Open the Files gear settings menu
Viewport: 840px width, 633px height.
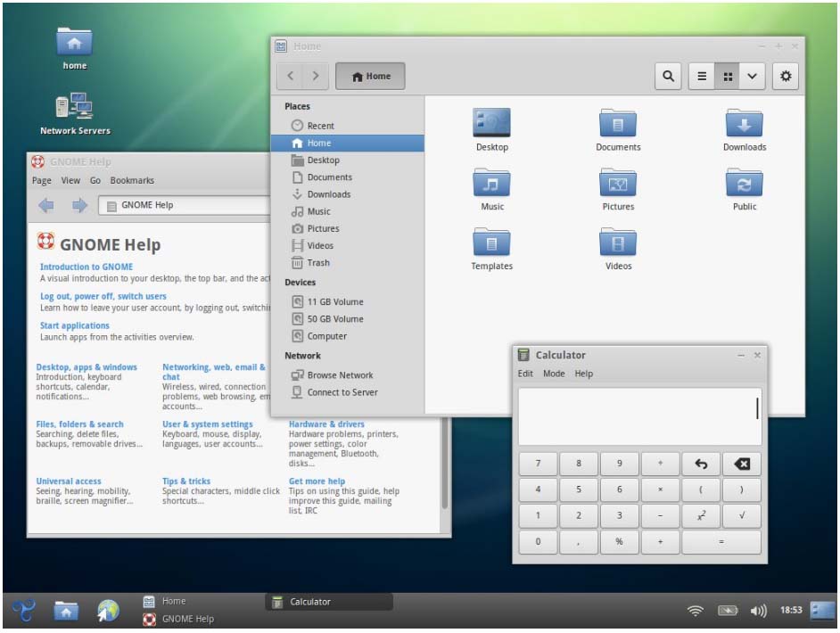(786, 76)
